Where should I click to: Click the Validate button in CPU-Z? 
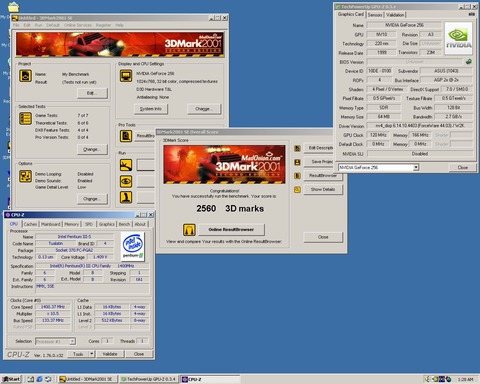[110, 354]
